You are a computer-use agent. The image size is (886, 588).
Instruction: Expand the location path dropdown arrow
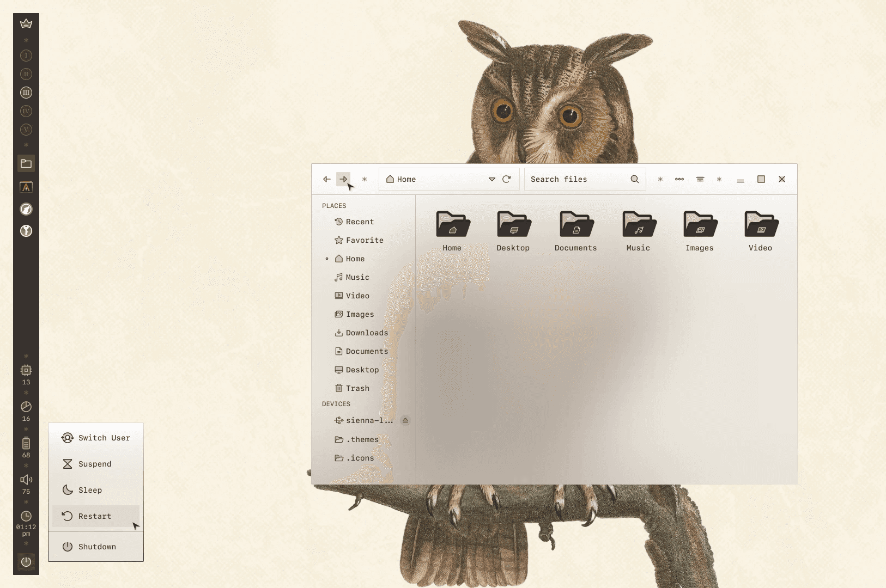tap(492, 179)
